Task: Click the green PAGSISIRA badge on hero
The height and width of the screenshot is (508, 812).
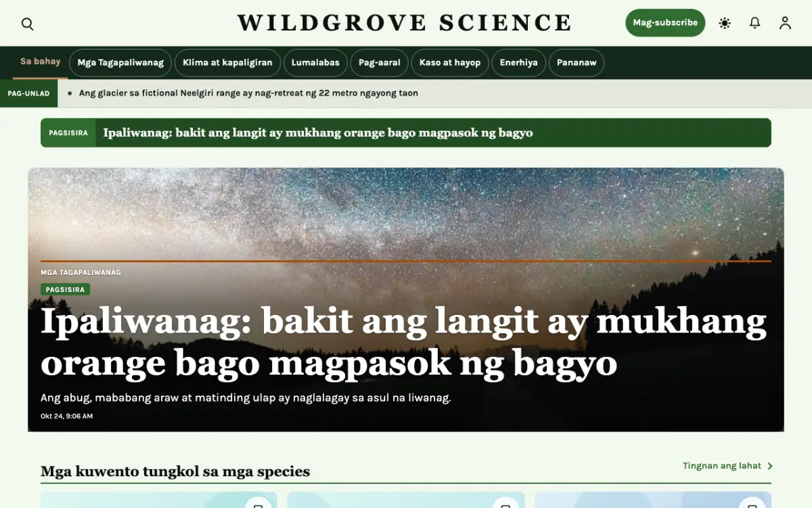Action: [x=65, y=289]
